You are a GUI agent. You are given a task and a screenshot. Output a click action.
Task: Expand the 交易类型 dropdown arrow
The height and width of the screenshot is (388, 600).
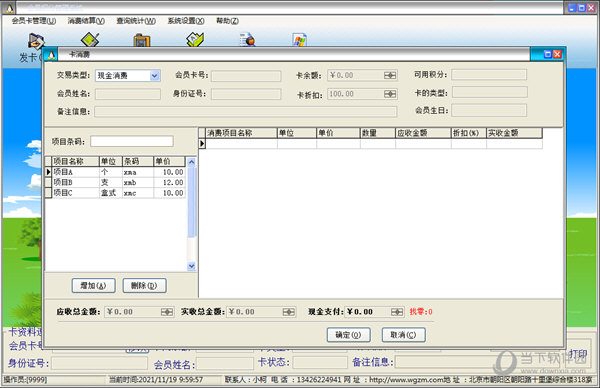pos(154,75)
